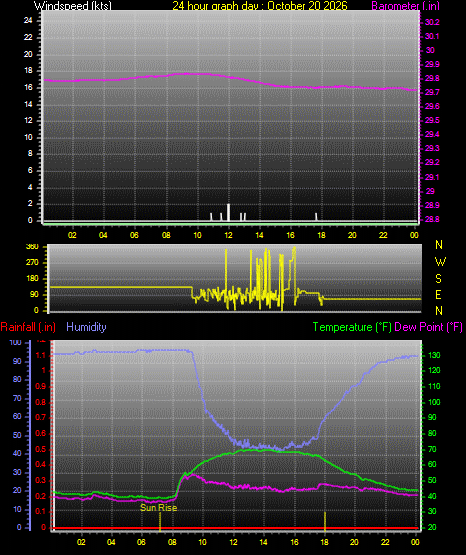Click the 0.8 value on the rainfall axis

click(41, 402)
